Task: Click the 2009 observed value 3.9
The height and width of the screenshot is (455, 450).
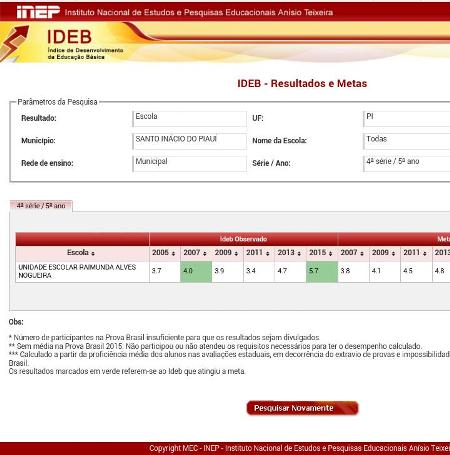Action: pyautogui.click(x=219, y=271)
